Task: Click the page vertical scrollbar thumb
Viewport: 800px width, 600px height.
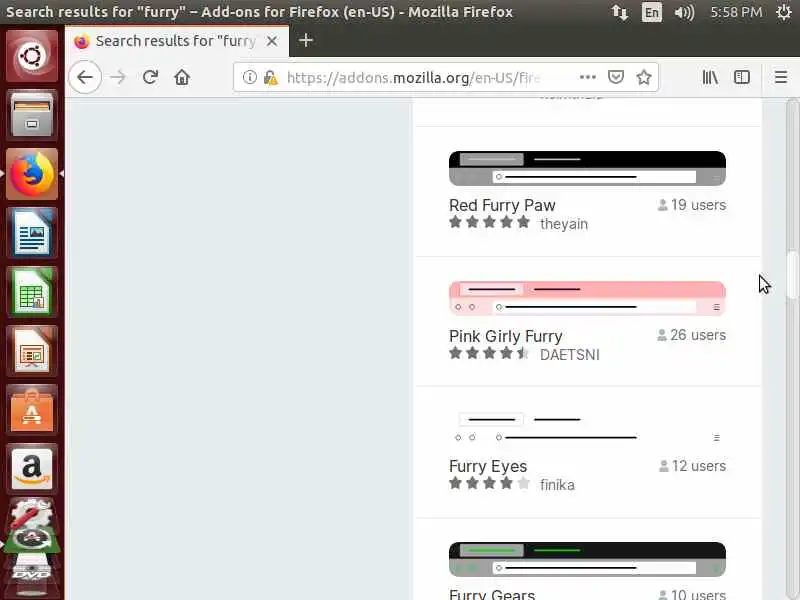Action: pos(792,274)
